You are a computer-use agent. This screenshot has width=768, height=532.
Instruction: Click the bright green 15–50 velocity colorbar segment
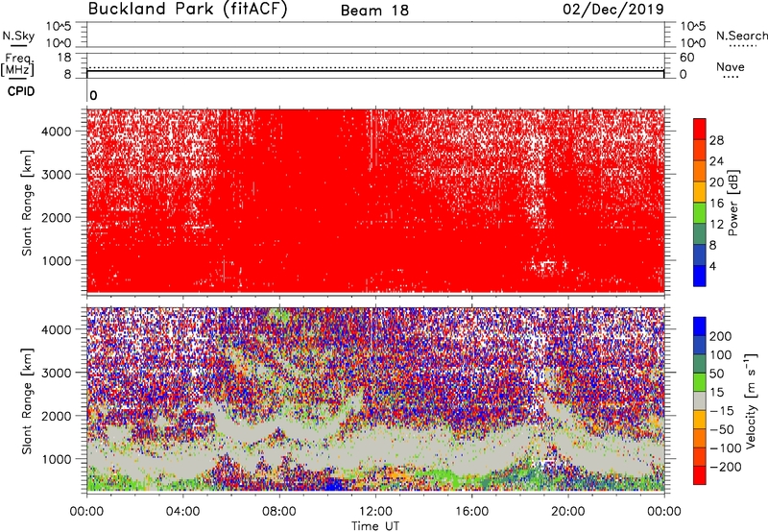tap(700, 382)
